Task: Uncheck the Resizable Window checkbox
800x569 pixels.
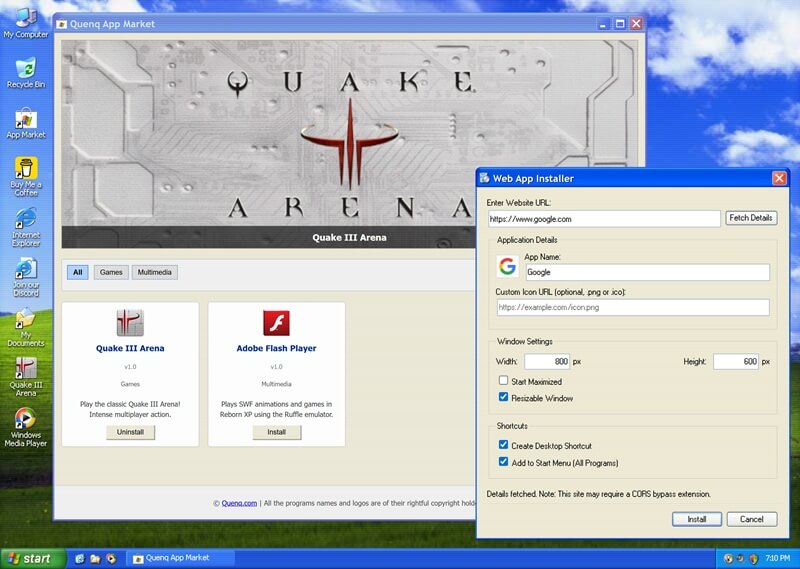Action: click(x=503, y=397)
